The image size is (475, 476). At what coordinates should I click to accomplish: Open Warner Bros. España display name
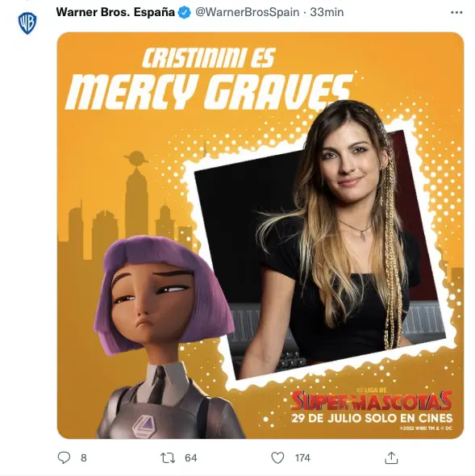pyautogui.click(x=115, y=12)
